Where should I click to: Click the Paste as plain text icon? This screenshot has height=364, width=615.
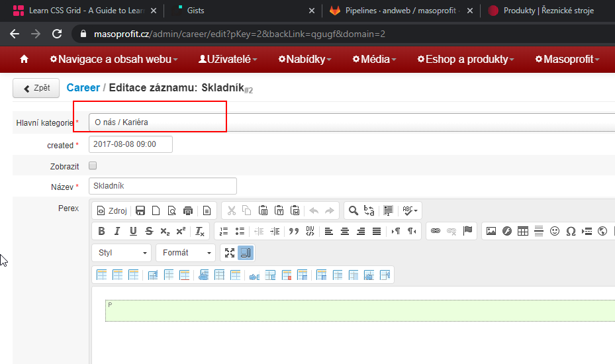[279, 210]
